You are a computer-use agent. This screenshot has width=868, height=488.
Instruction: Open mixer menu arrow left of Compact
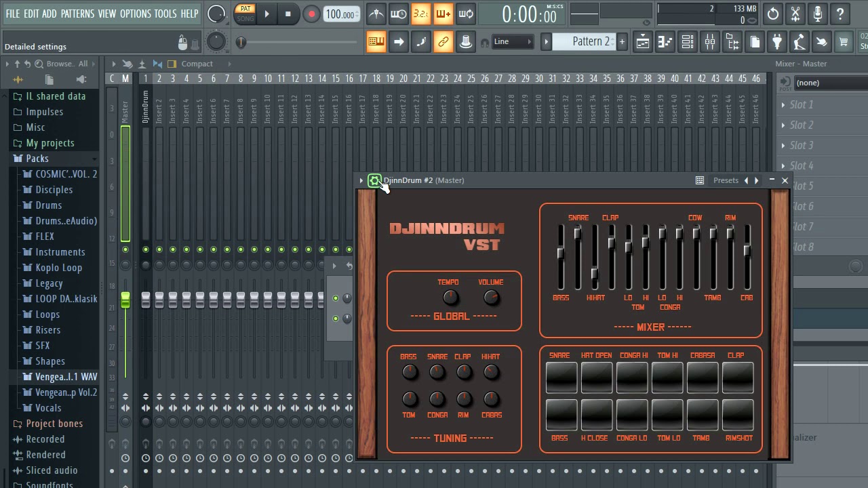click(x=114, y=64)
